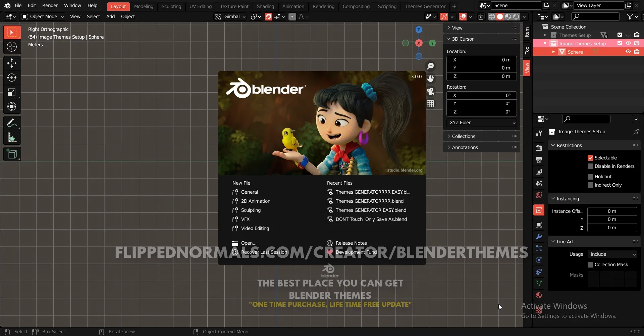Open the Render menu
Screen dimensions: 644x336
pyautogui.click(x=50, y=5)
